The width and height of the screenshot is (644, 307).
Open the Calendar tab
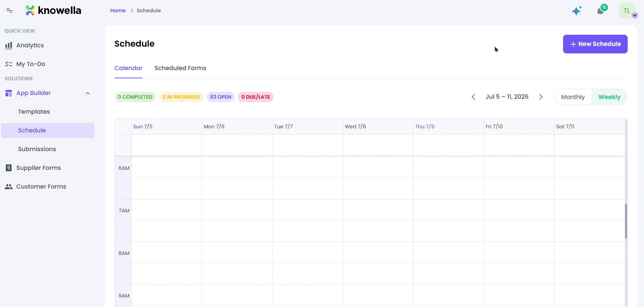pos(128,68)
